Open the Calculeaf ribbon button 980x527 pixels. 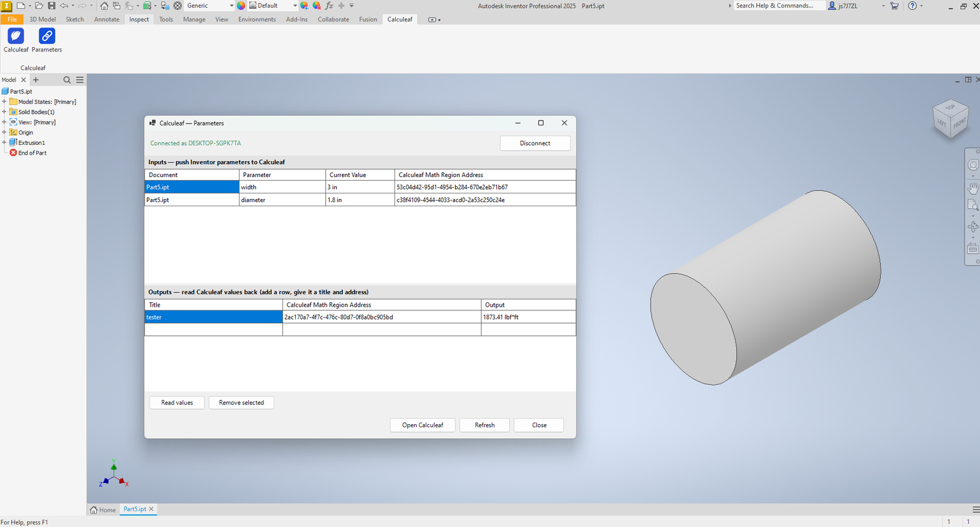[16, 40]
